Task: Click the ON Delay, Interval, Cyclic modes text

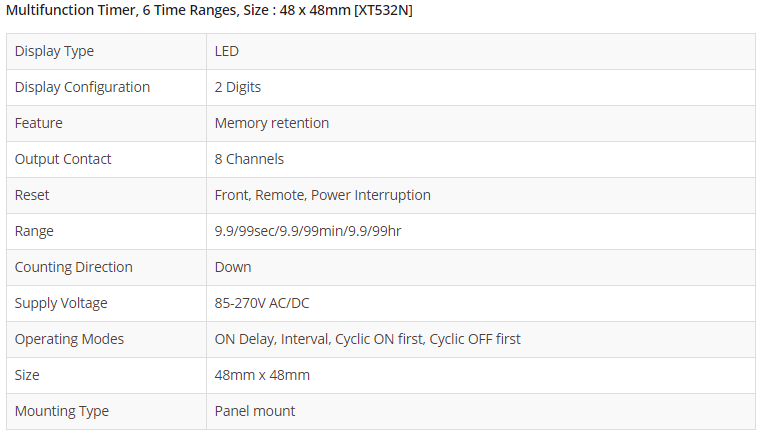Action: pyautogui.click(x=367, y=339)
